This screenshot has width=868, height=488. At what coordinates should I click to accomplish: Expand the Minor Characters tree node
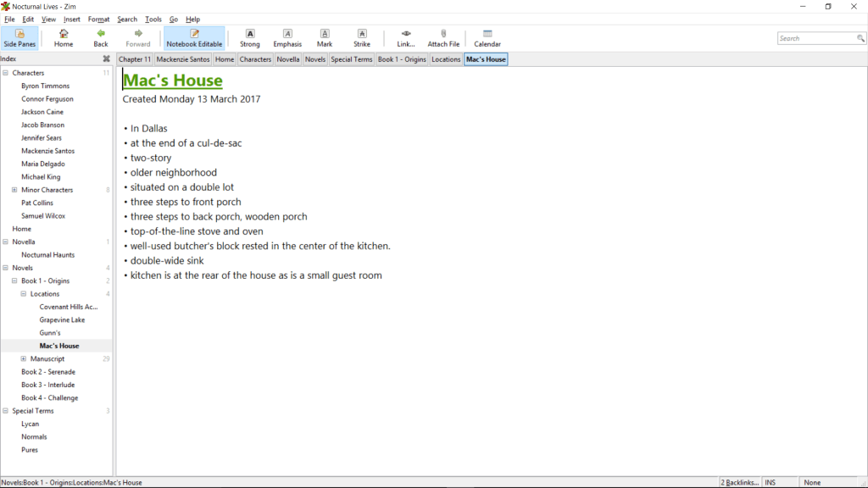pos(14,190)
